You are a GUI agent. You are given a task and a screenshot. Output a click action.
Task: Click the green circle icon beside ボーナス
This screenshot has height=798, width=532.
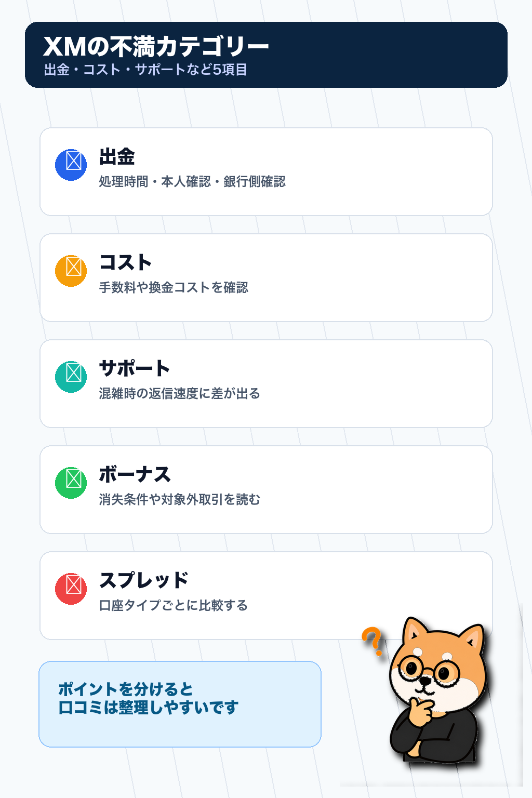click(x=71, y=483)
